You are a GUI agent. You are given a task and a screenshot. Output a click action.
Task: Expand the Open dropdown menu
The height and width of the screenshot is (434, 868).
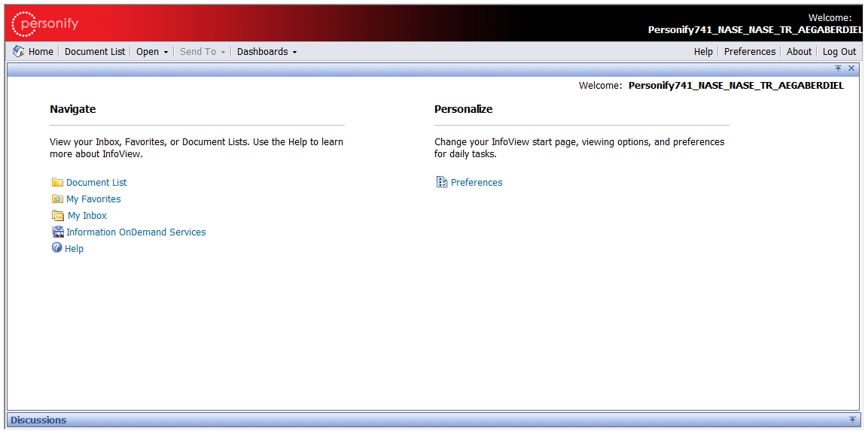(x=152, y=52)
